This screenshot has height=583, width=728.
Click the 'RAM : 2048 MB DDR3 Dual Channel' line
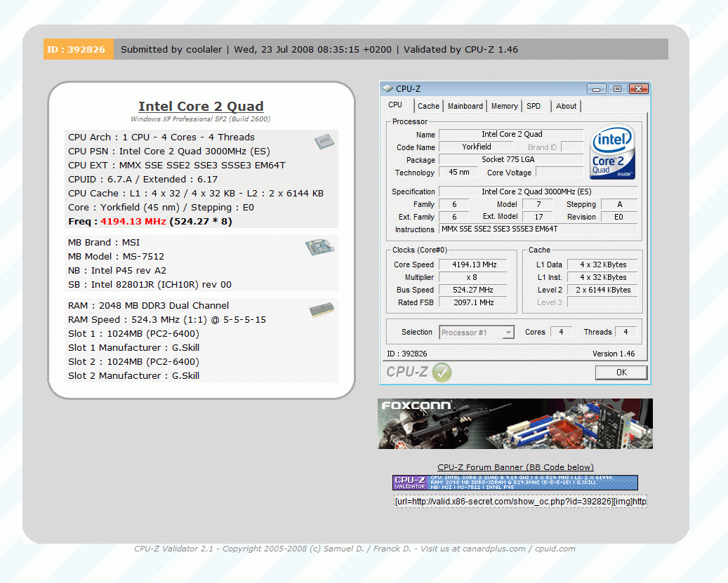[149, 306]
